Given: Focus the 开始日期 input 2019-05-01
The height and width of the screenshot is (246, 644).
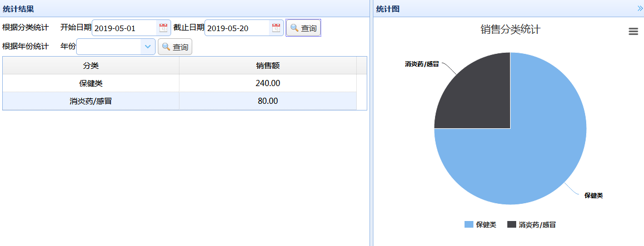Looking at the screenshot, I should (125, 28).
